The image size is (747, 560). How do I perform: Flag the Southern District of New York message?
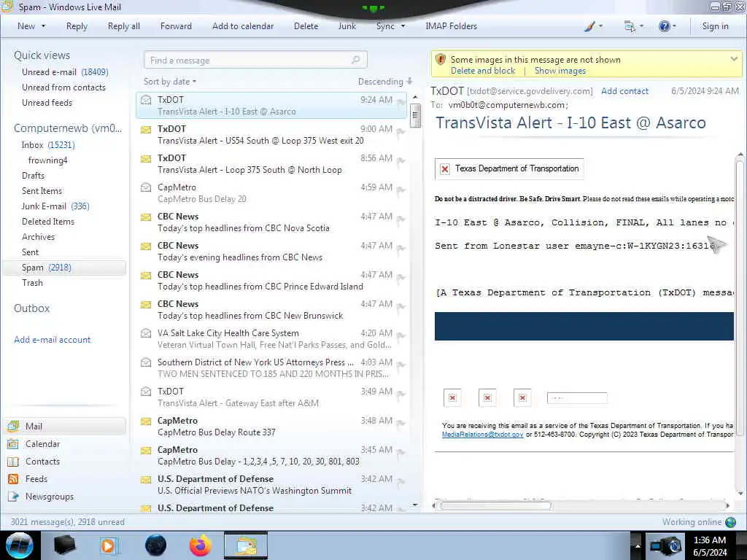point(400,365)
